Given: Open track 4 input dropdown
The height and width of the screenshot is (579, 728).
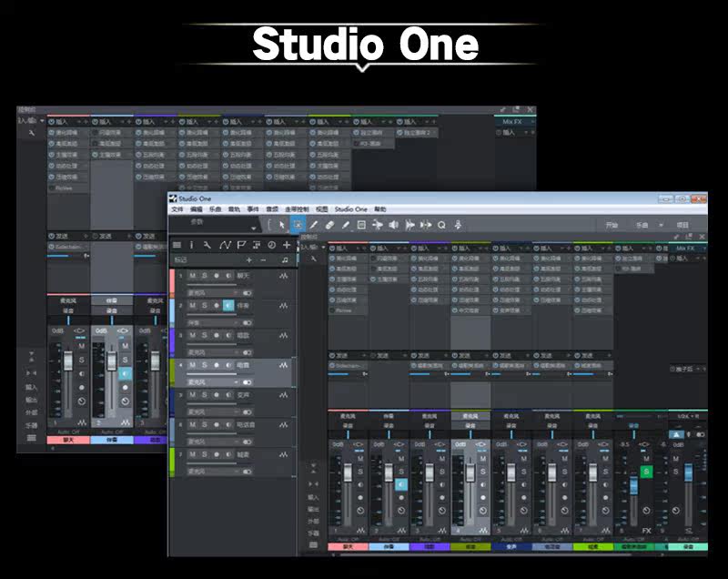Looking at the screenshot, I should tap(237, 382).
